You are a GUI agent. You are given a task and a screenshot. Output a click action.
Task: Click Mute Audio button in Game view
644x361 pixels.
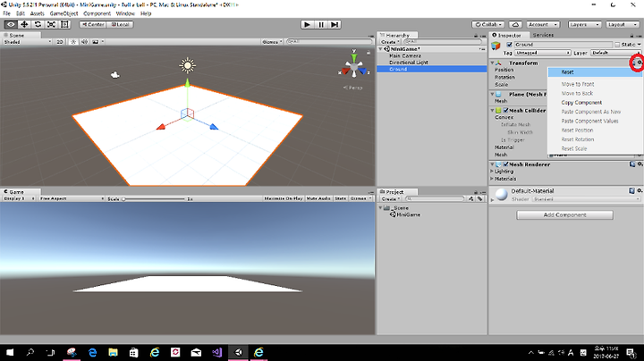coord(318,198)
